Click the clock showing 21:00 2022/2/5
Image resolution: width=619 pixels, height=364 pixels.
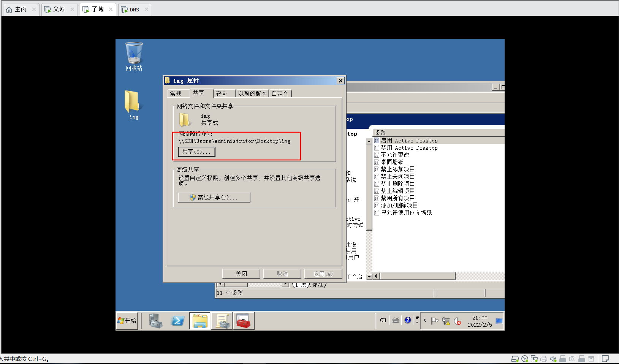click(480, 321)
